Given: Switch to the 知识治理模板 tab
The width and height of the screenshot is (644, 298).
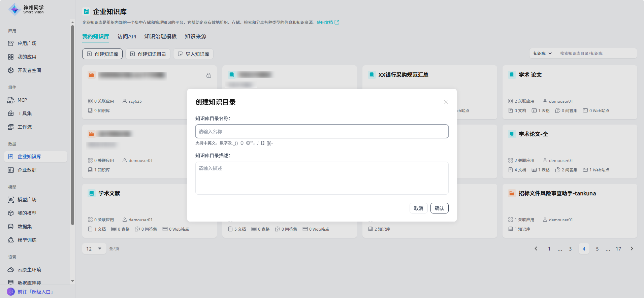Looking at the screenshot, I should point(160,36).
